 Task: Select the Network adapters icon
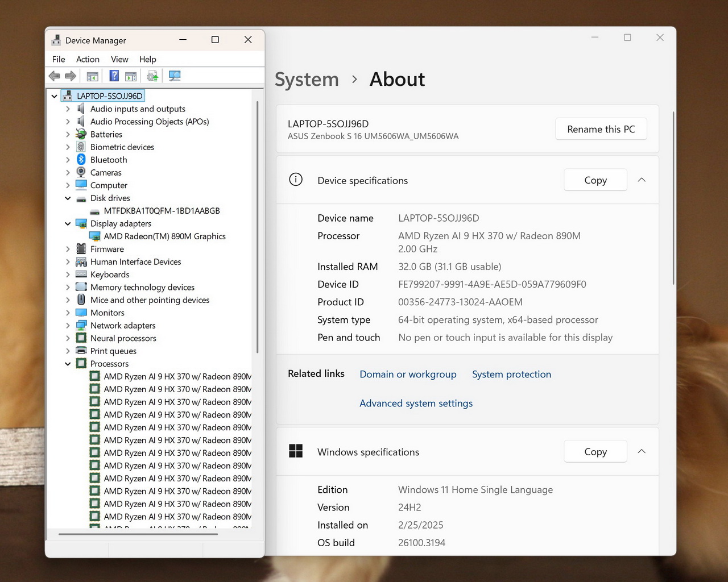point(81,325)
